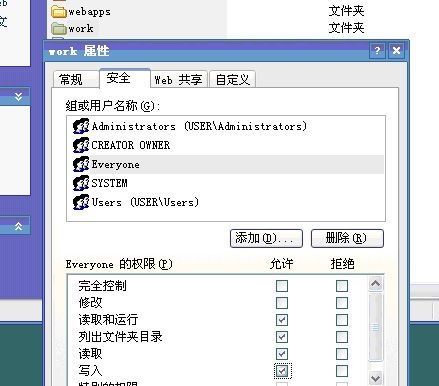Expand sidebar panel with double-up chevron
439x386 pixels.
coord(18,226)
